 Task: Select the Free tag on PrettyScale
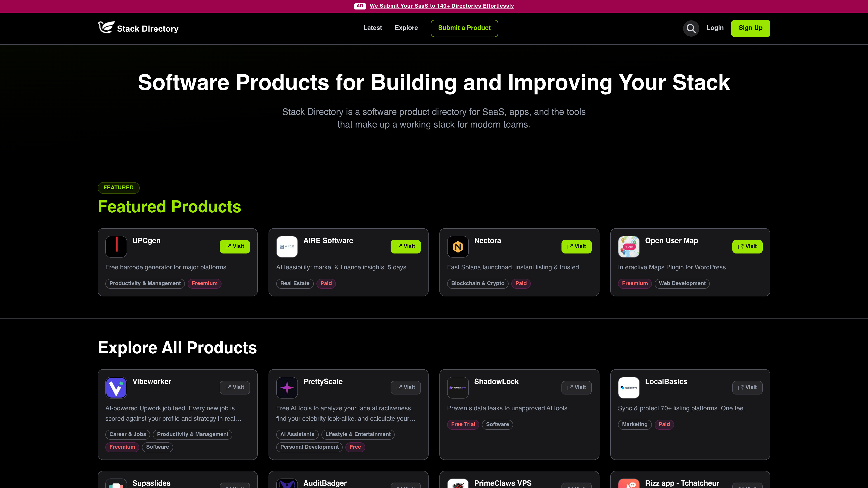[x=355, y=447]
